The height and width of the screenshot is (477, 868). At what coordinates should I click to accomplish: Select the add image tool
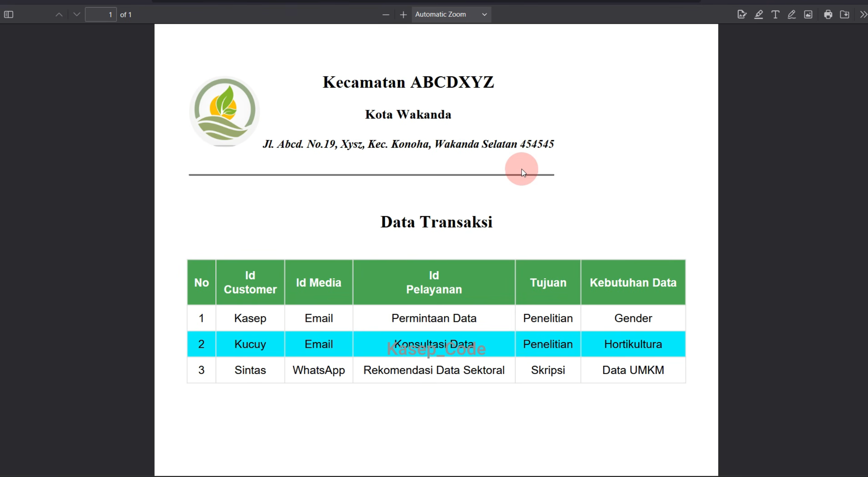[808, 15]
